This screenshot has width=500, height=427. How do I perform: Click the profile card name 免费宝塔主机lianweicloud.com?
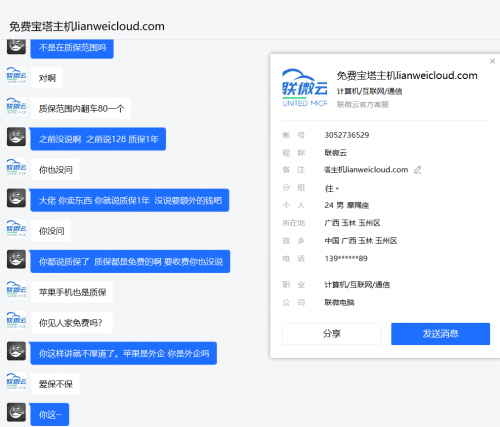(407, 76)
